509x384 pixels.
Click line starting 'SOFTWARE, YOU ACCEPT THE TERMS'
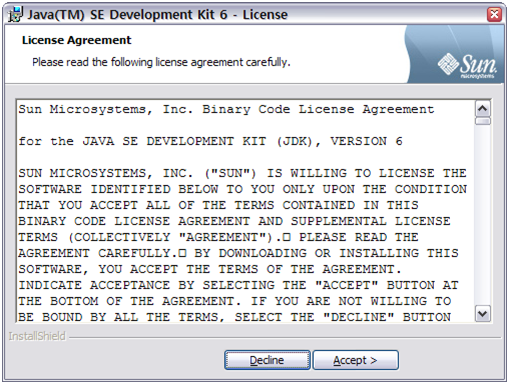210,269
